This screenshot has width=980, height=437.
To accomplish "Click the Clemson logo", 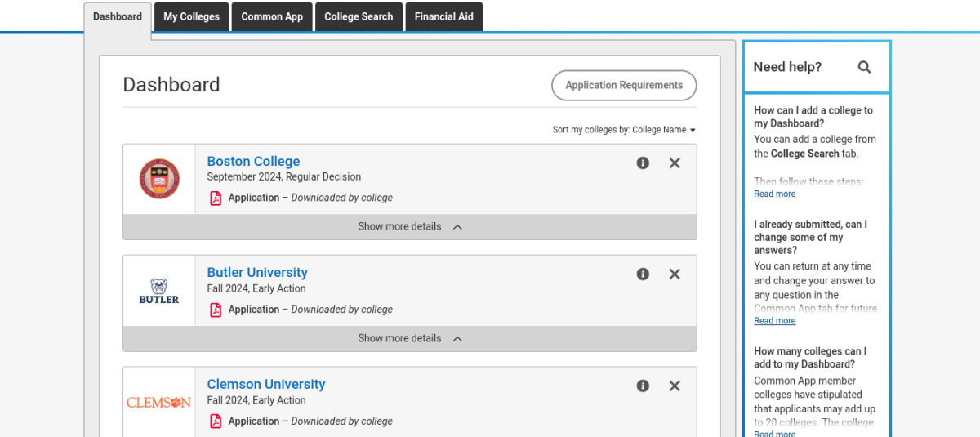I will click(159, 402).
